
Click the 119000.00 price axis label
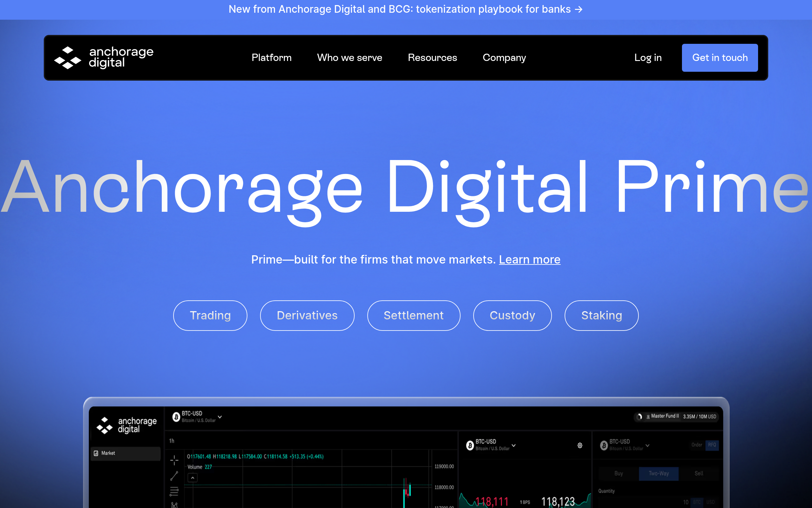[444, 466]
